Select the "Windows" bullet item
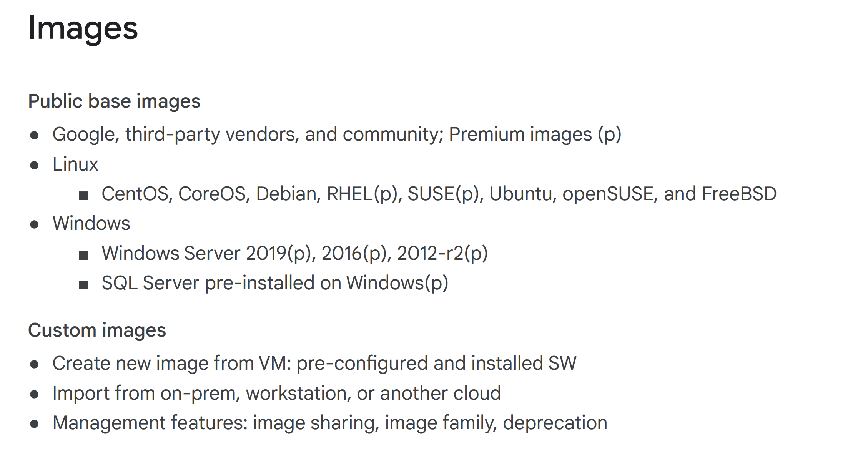 pos(91,223)
